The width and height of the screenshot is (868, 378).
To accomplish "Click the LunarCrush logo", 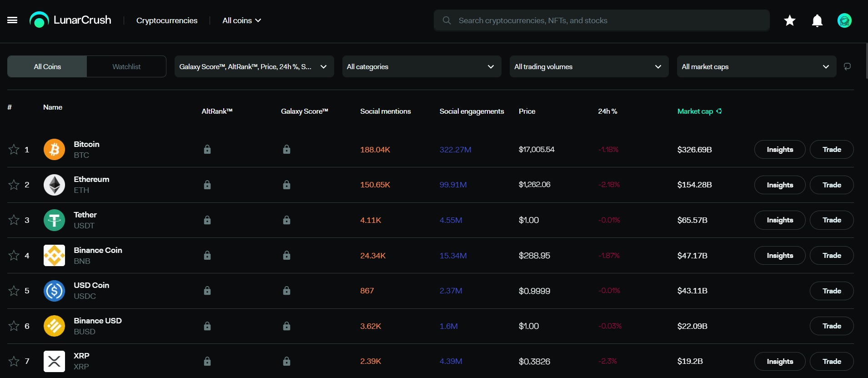I will pos(70,20).
